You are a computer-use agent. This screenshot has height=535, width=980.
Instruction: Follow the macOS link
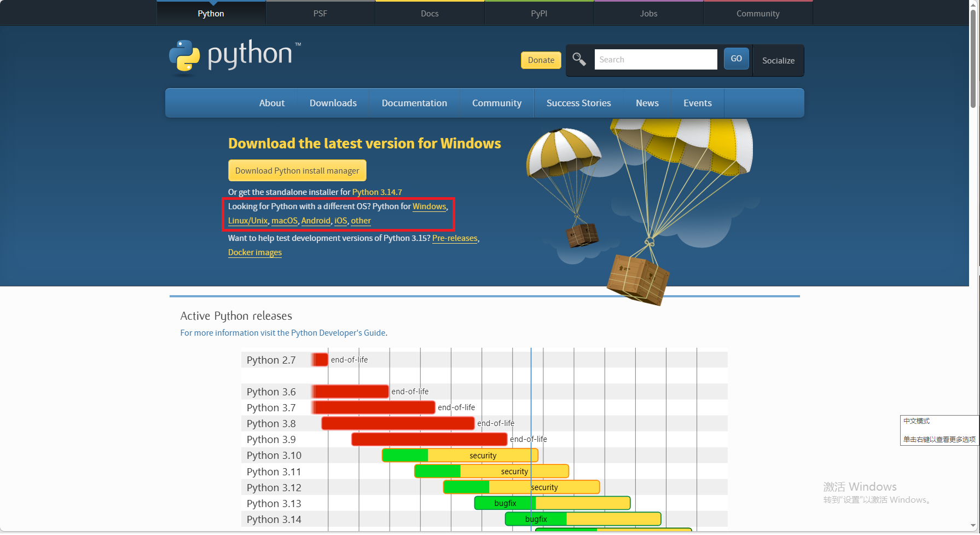point(285,221)
